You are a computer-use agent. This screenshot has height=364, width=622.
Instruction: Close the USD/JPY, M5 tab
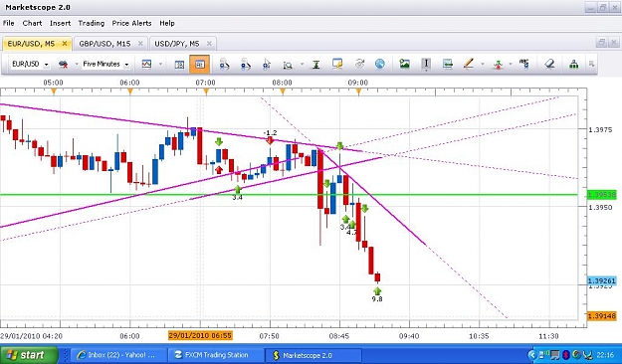coord(209,44)
